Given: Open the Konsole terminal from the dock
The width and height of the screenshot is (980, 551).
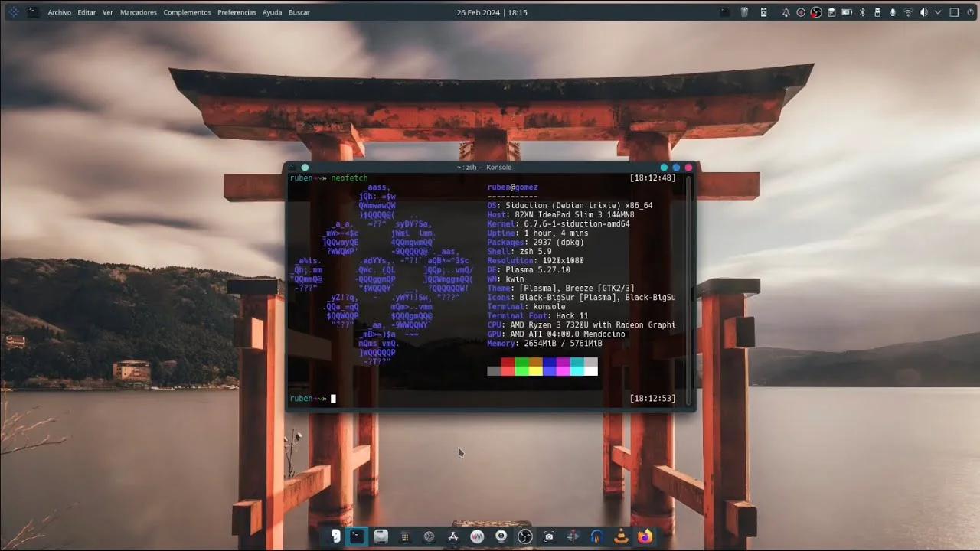Looking at the screenshot, I should click(x=358, y=536).
